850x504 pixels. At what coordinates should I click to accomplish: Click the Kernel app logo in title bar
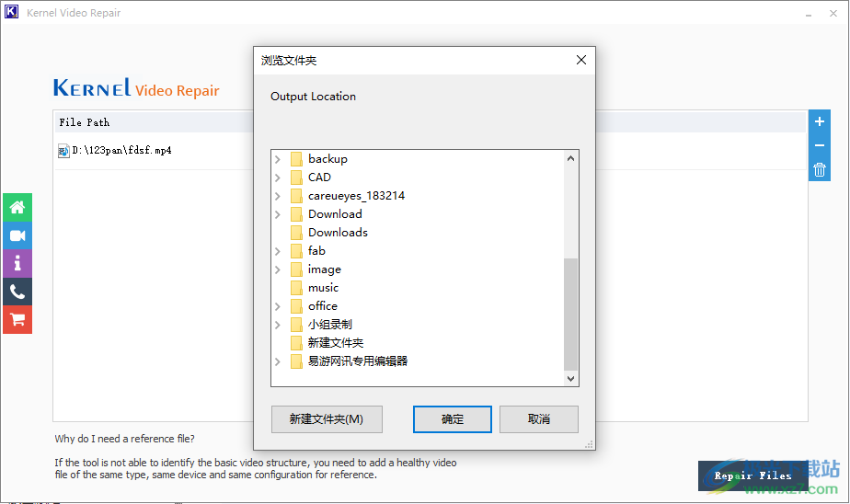point(11,12)
